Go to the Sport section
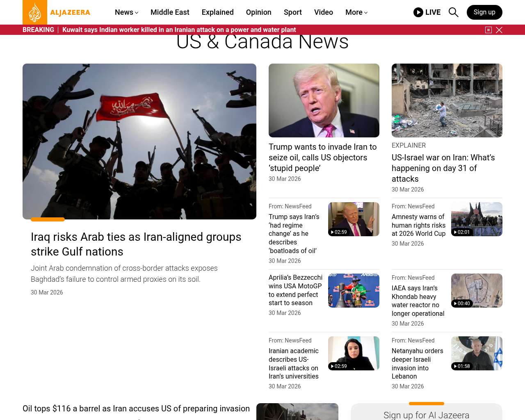Image resolution: width=525 pixels, height=420 pixels. (x=293, y=12)
